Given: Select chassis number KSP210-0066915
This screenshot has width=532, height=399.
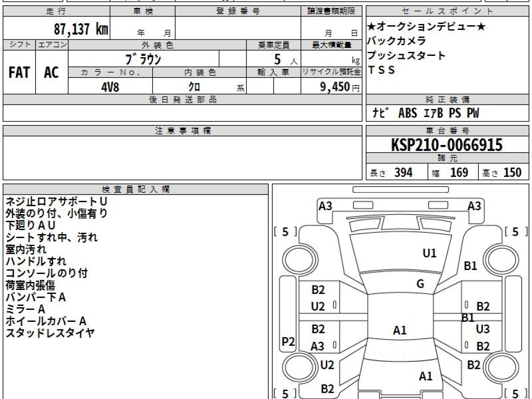Looking at the screenshot, I should coord(447,145).
